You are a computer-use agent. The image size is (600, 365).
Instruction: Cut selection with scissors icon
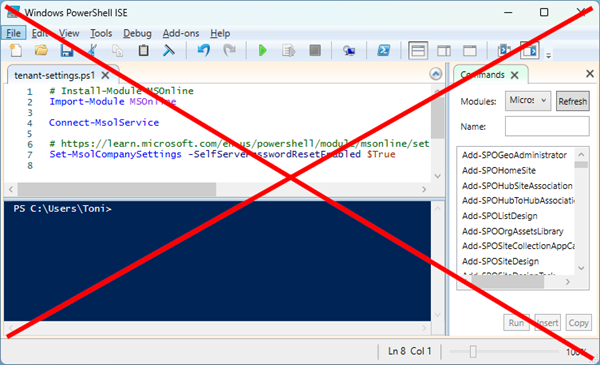click(92, 51)
